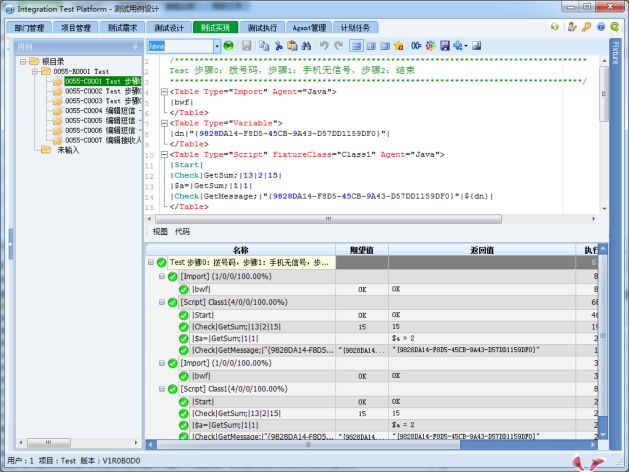Click the cut scissors icon

click(278, 46)
